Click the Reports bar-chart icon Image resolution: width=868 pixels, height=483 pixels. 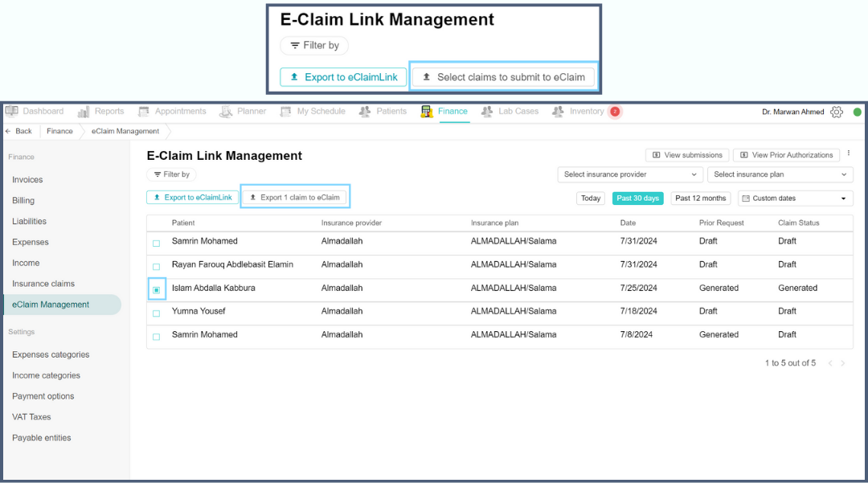[83, 112]
